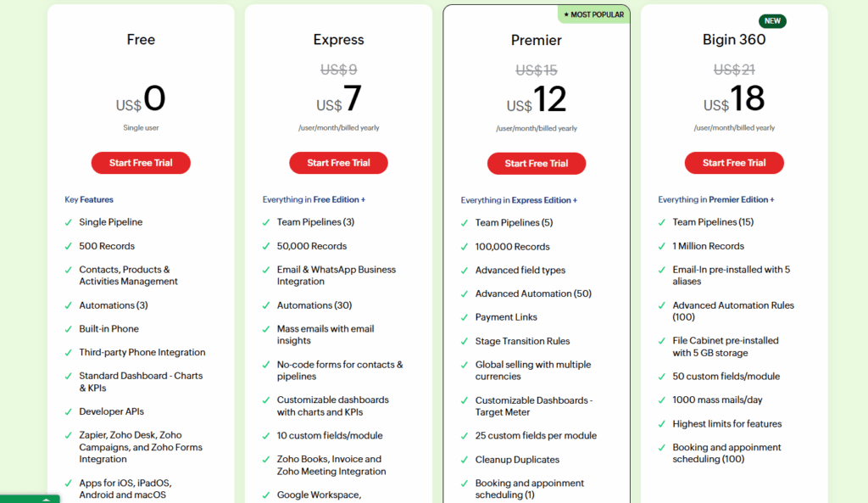Start Free Trial for the Express plan
The width and height of the screenshot is (868, 503).
[338, 163]
